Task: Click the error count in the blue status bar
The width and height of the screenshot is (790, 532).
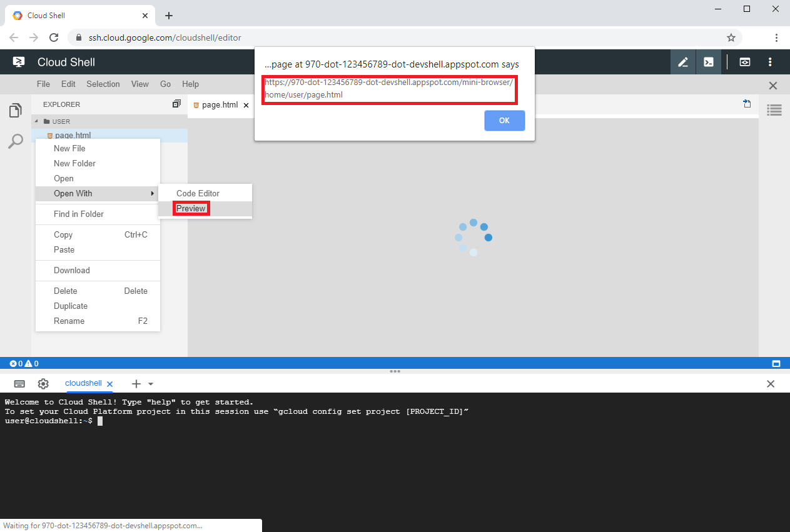Action: (16, 363)
